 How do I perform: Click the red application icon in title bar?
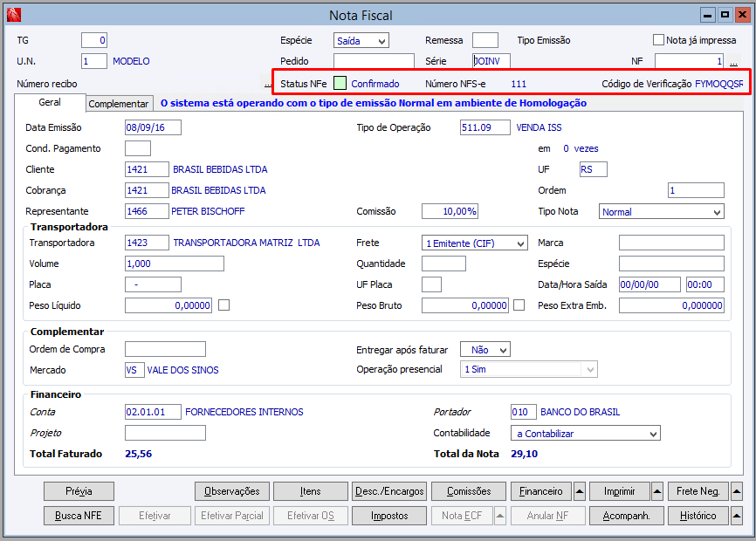click(13, 15)
